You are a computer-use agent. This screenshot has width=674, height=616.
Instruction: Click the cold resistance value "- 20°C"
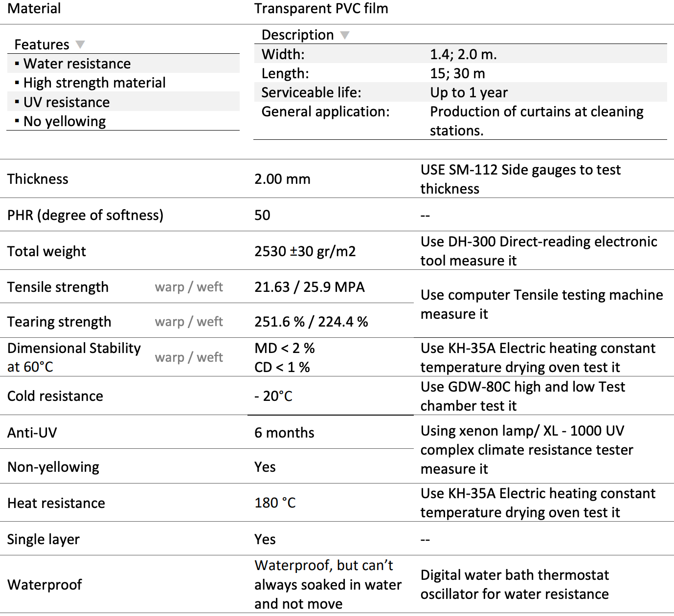[x=273, y=396]
